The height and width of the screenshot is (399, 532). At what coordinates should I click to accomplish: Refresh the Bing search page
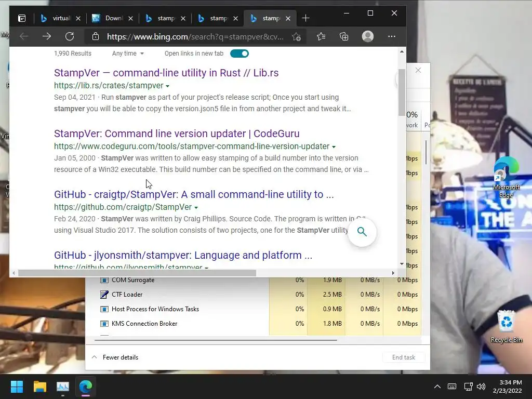tap(70, 36)
